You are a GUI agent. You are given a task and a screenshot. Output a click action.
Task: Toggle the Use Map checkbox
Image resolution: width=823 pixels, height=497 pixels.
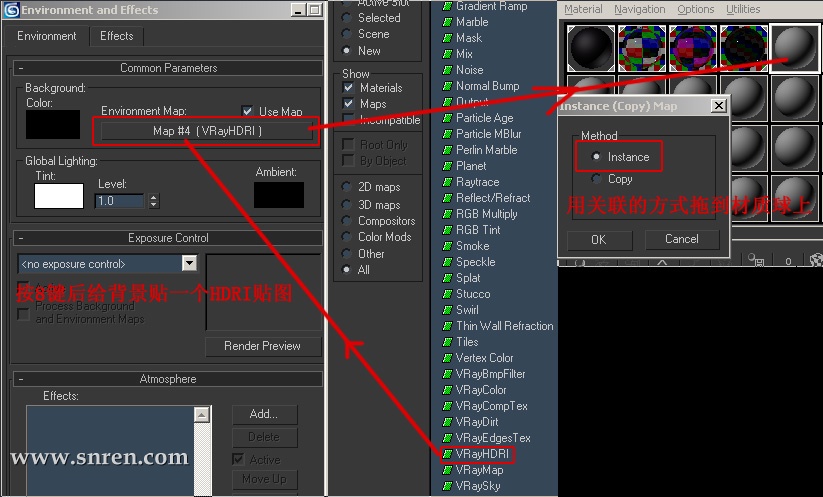pos(247,111)
